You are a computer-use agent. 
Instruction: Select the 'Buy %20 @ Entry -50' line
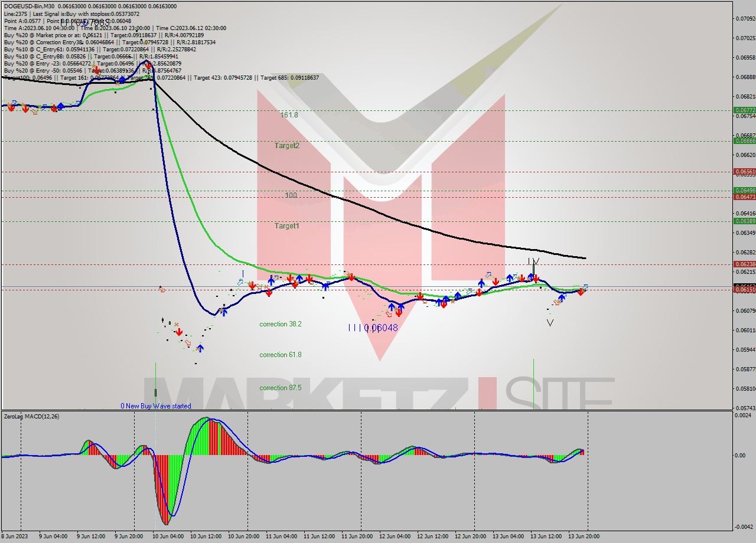click(x=92, y=70)
